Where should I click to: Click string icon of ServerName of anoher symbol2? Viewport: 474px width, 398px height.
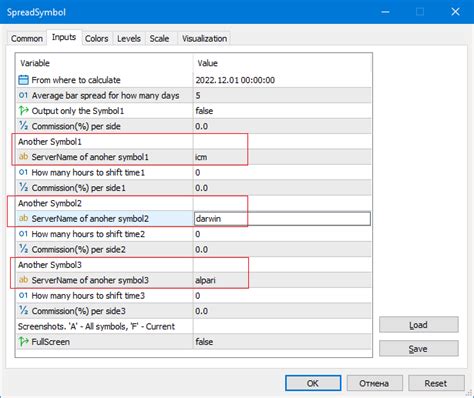[x=23, y=218]
